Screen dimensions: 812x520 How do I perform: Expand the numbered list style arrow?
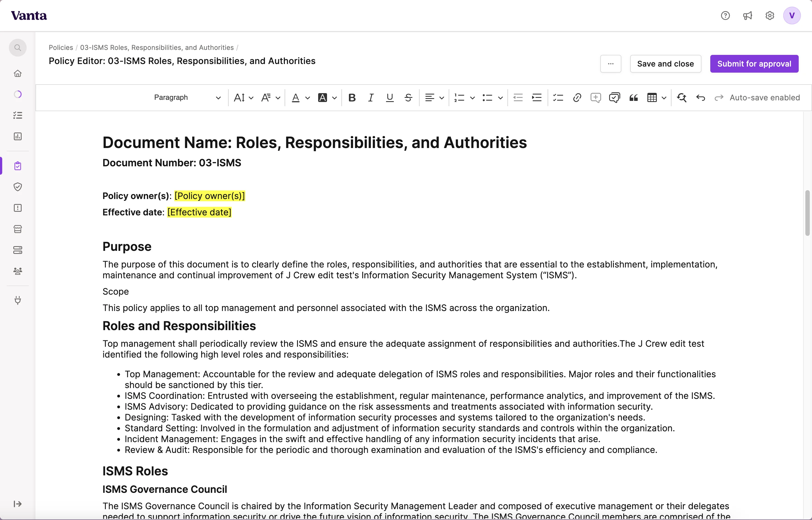point(473,98)
